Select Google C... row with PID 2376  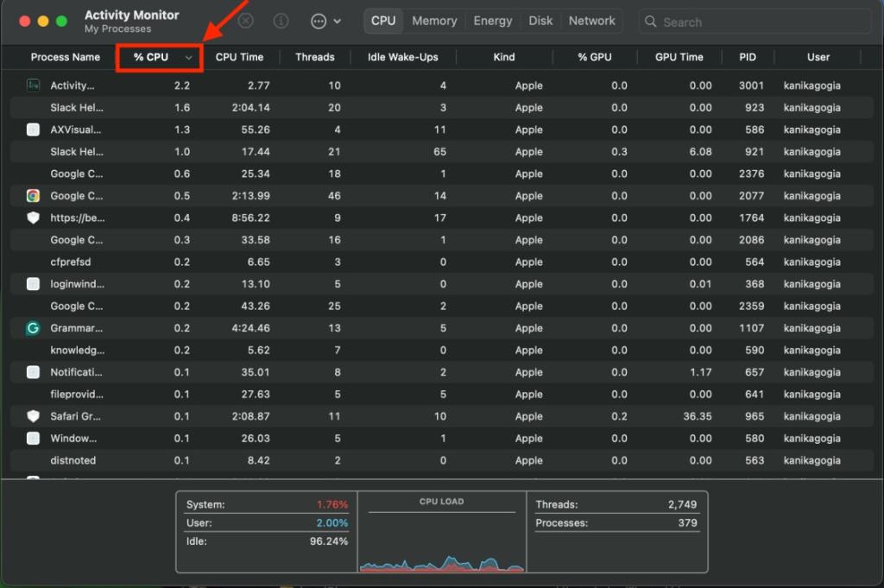441,174
